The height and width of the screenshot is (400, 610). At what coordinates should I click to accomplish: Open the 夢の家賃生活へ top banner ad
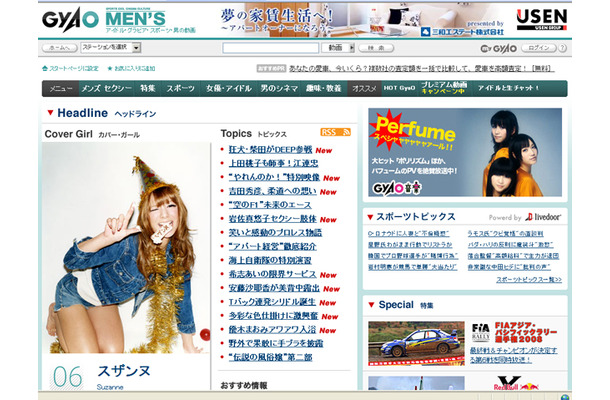[x=362, y=20]
